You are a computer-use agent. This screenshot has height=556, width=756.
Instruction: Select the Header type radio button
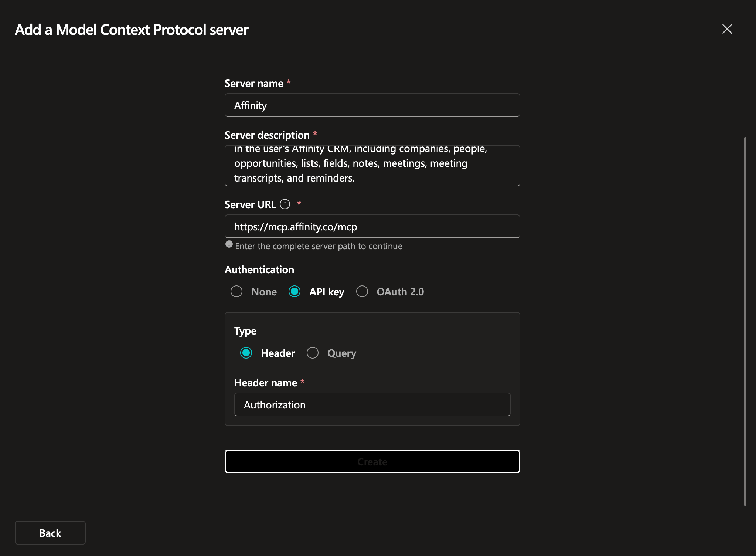(x=246, y=353)
